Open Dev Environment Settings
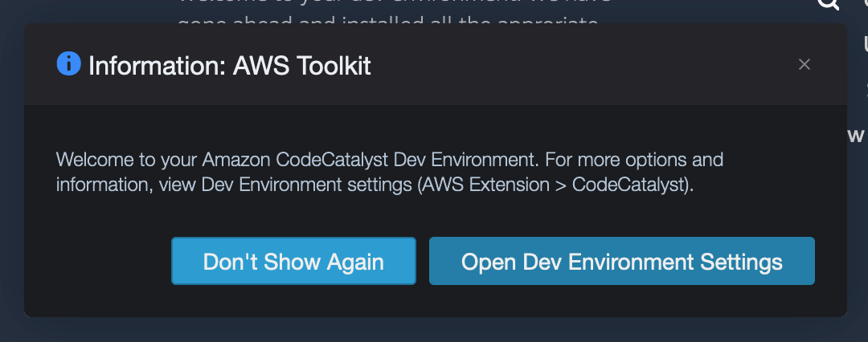The image size is (868, 342). click(x=621, y=261)
